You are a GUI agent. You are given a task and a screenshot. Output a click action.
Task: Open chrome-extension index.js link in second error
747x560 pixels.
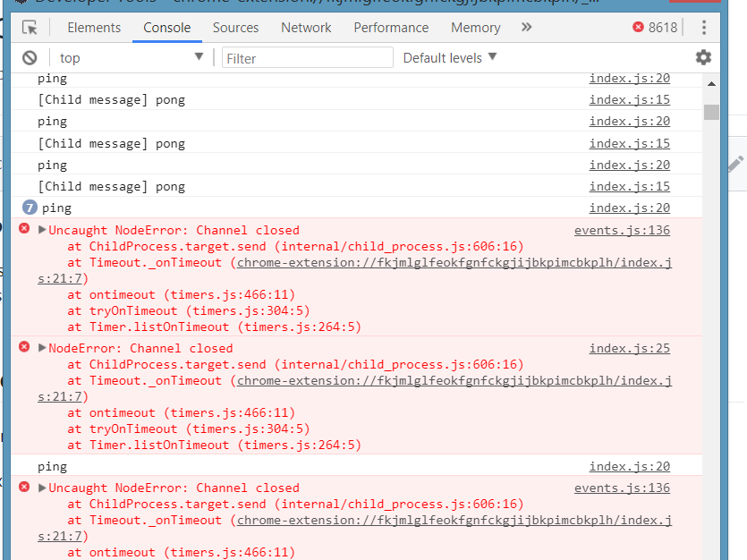[454, 381]
